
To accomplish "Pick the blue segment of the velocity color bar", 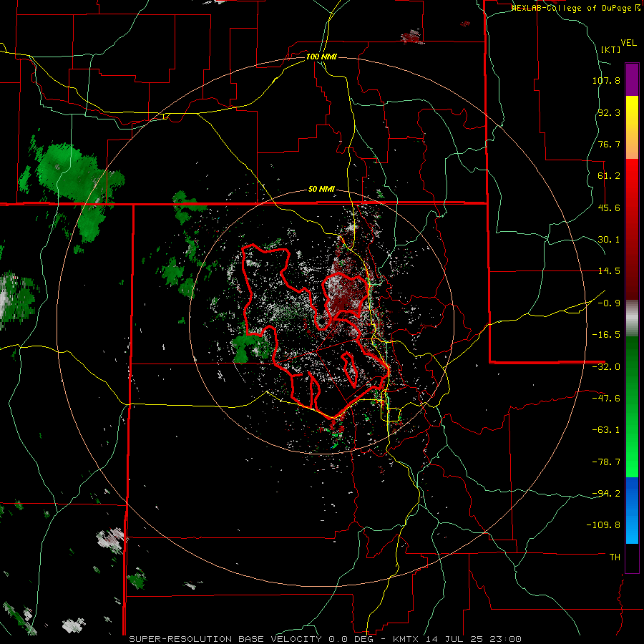I will [x=632, y=510].
